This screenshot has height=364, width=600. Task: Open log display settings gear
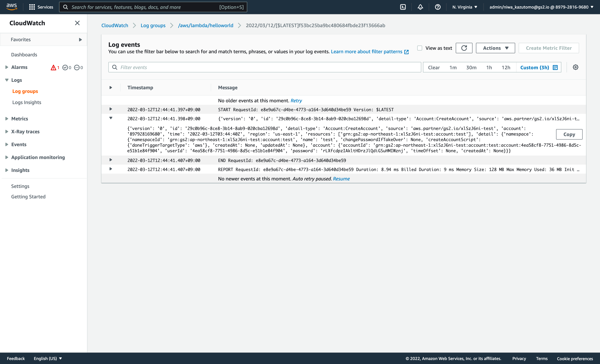coord(575,67)
